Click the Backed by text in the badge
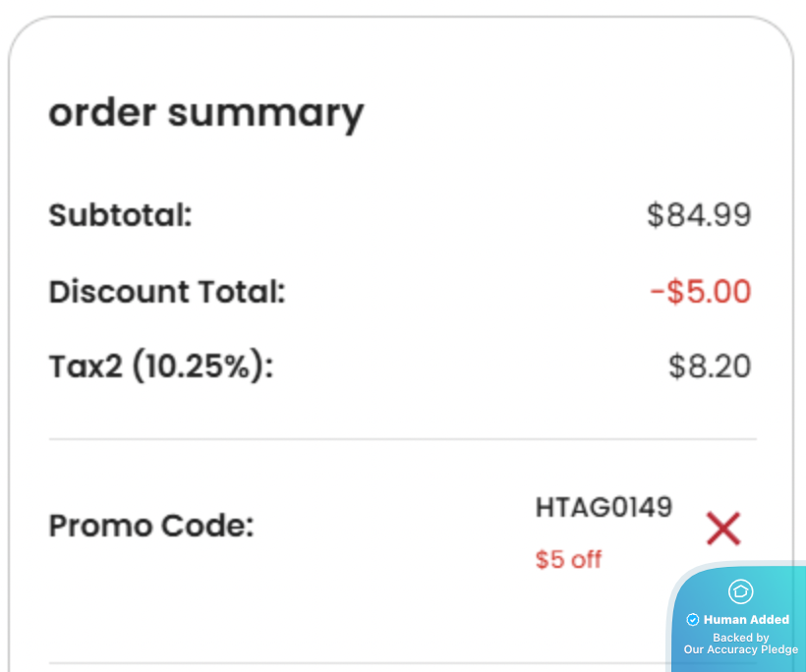This screenshot has width=806, height=672. click(x=741, y=637)
